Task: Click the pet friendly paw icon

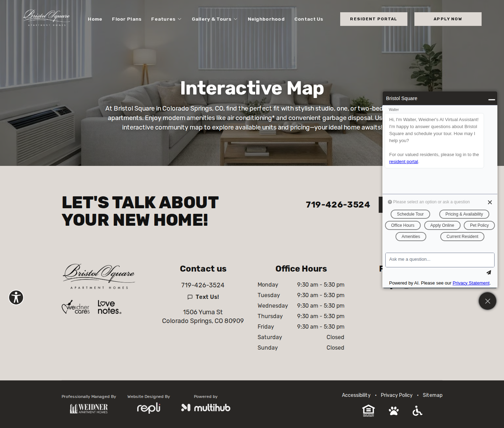Action: (394, 411)
